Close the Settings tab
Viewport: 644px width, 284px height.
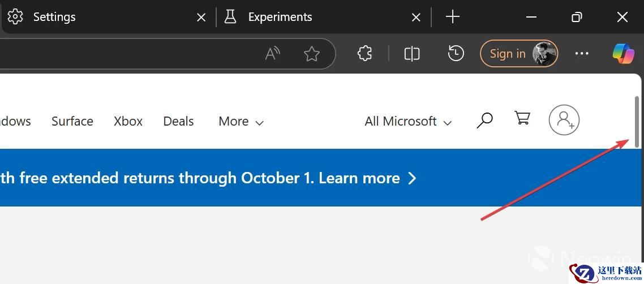tap(201, 17)
